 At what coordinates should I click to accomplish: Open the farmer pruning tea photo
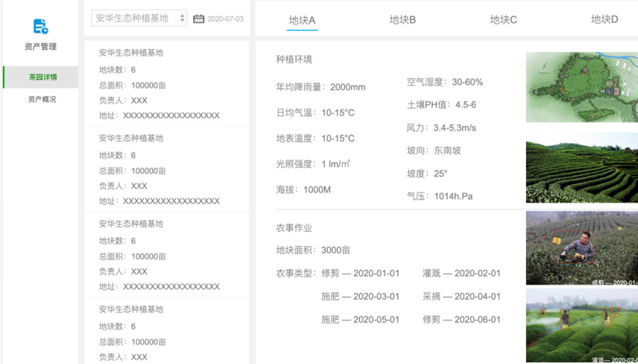click(x=582, y=248)
